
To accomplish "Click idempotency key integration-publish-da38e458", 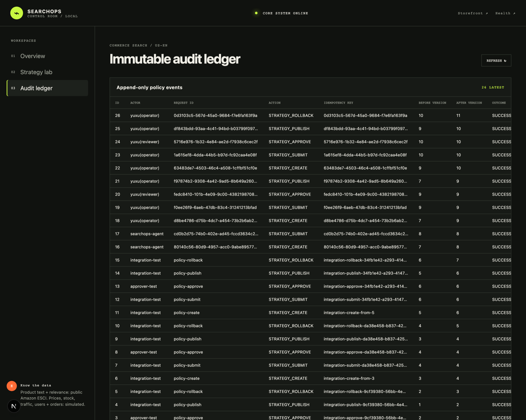I will [x=366, y=339].
